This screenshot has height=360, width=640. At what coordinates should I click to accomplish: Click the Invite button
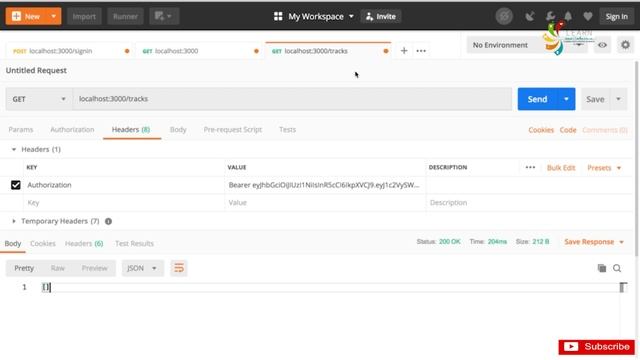[x=381, y=16]
